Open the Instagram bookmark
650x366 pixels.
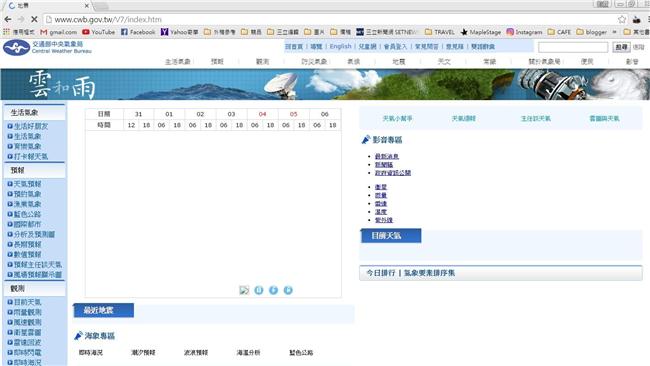click(524, 32)
